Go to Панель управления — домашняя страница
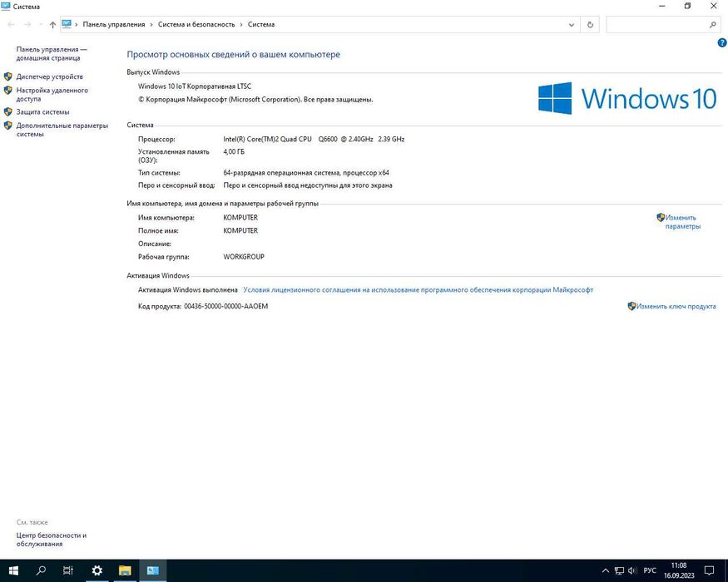728x582 pixels. tap(52, 53)
